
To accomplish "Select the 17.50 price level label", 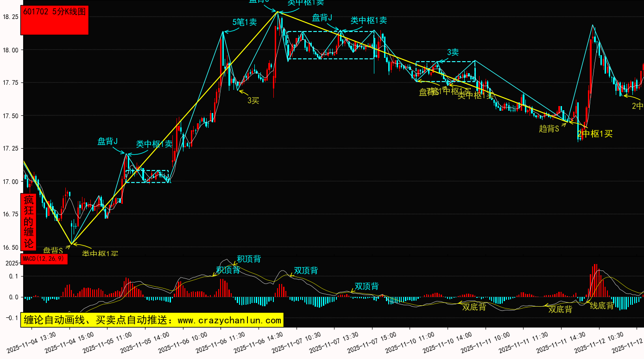I will point(10,116).
